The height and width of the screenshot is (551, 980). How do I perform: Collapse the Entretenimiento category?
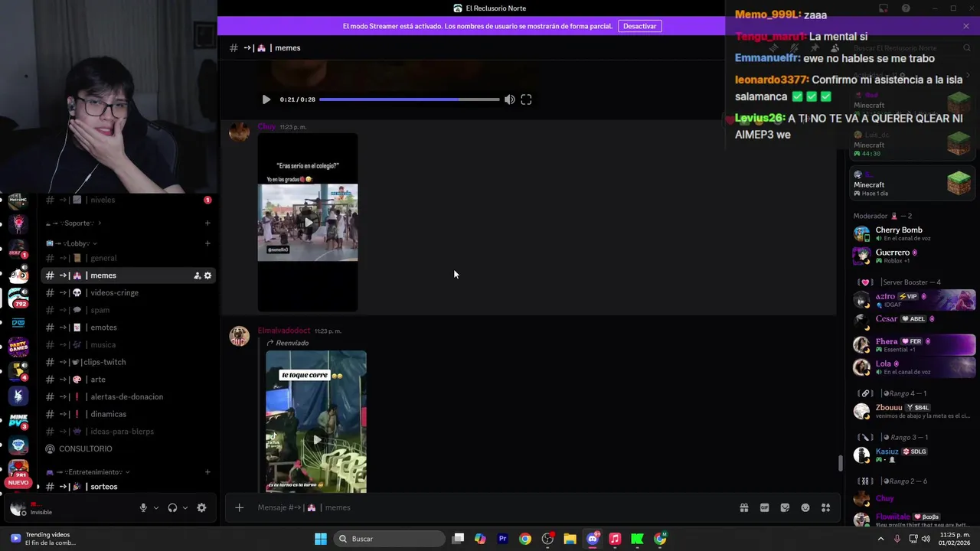pyautogui.click(x=88, y=472)
